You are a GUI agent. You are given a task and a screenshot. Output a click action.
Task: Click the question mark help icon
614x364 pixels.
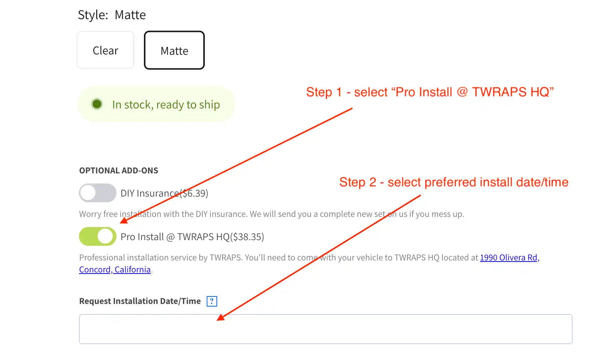212,301
